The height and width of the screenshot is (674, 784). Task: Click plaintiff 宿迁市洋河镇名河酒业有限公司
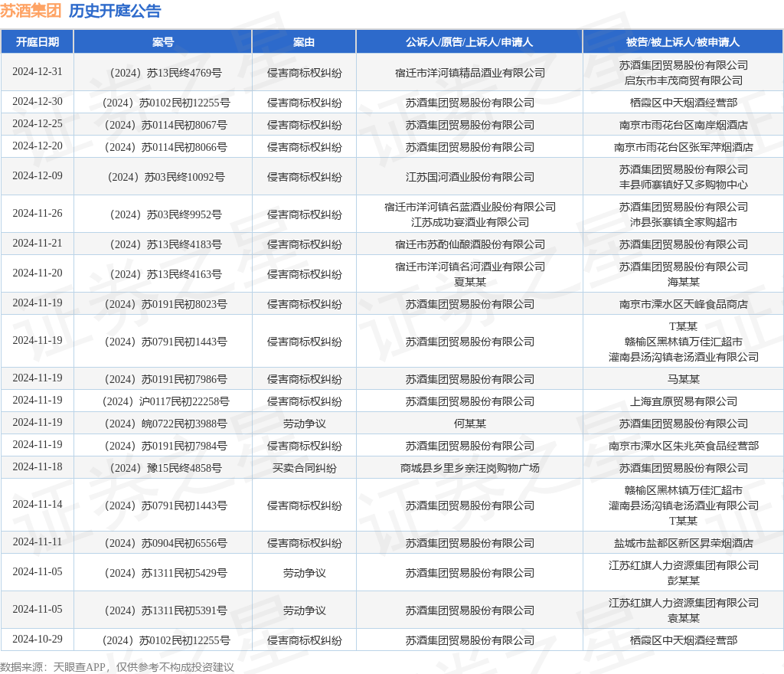pyautogui.click(x=469, y=267)
